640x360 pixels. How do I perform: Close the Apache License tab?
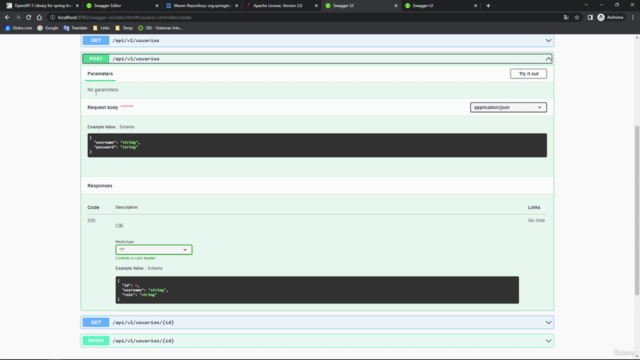click(316, 6)
